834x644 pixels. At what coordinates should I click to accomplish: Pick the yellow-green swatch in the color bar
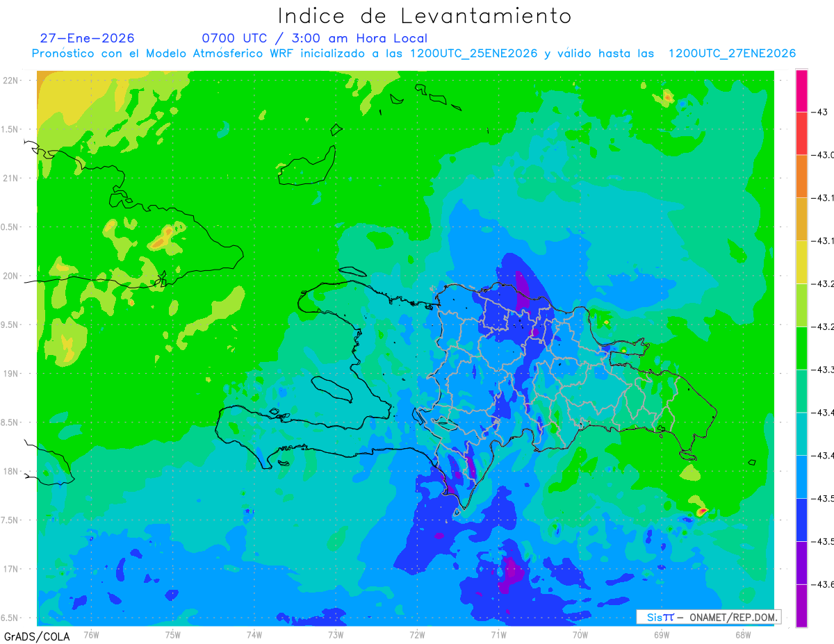801,304
